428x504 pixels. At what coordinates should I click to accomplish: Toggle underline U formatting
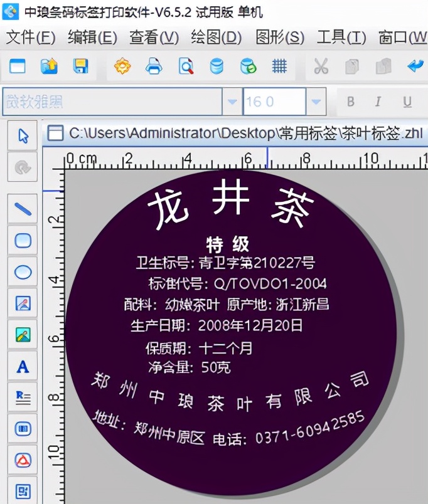(x=407, y=102)
